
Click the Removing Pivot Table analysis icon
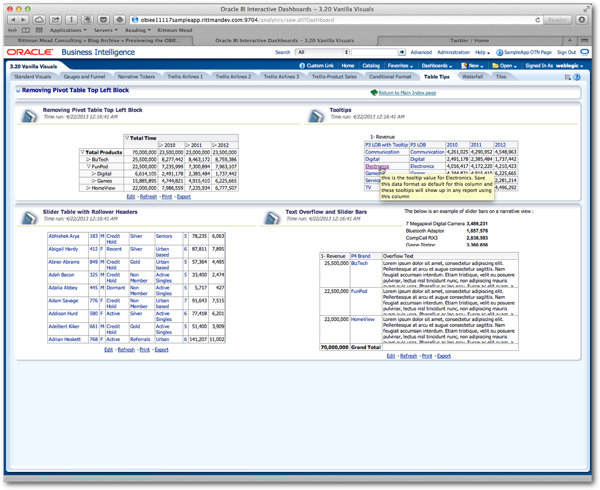click(x=29, y=116)
